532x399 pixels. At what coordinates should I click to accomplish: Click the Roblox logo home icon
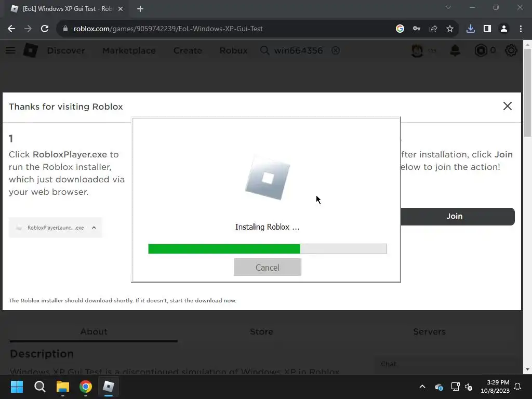pyautogui.click(x=31, y=50)
